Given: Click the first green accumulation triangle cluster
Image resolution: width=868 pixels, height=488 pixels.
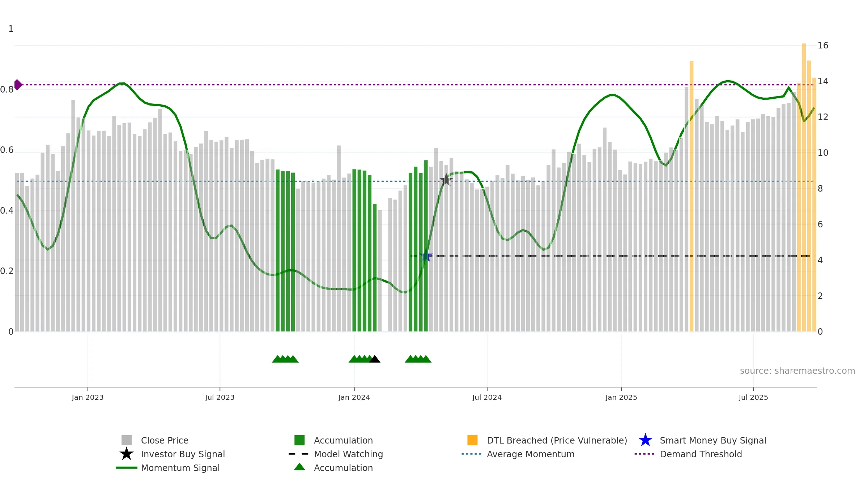Looking at the screenshot, I should coord(285,359).
